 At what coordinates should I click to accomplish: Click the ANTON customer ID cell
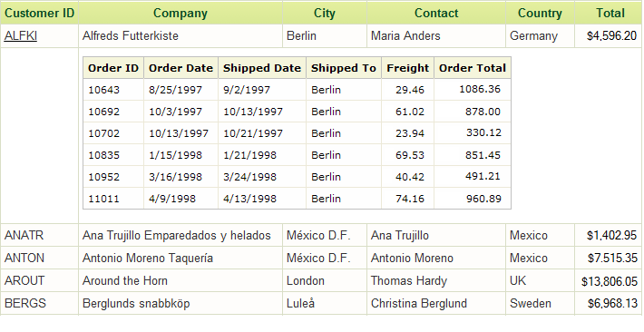tap(39, 258)
